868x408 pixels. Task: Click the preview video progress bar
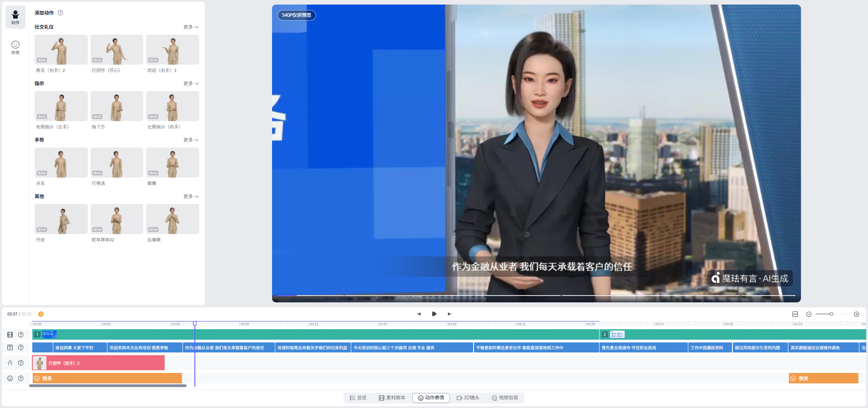536,296
